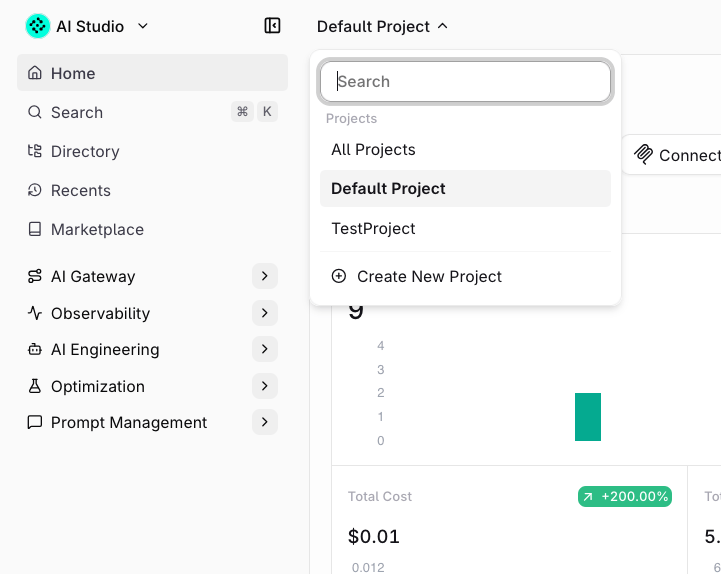
Task: Choose Default Project in the project list
Action: point(465,189)
